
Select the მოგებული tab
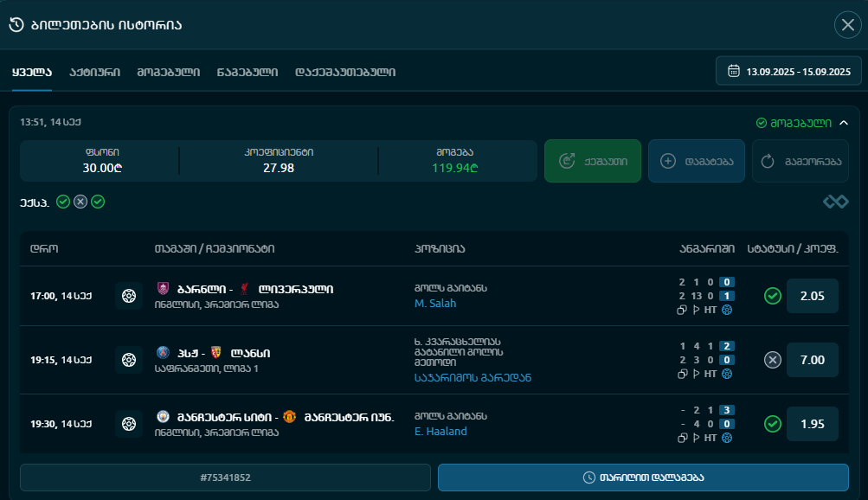169,72
